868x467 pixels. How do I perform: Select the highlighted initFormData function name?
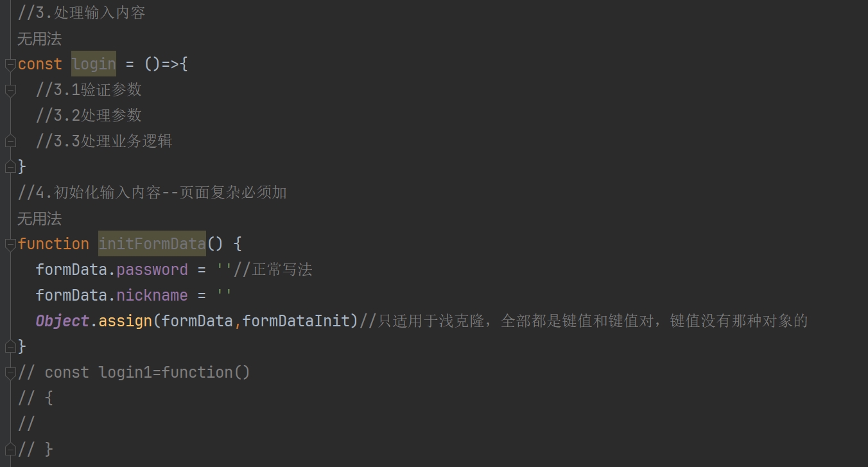coord(152,244)
